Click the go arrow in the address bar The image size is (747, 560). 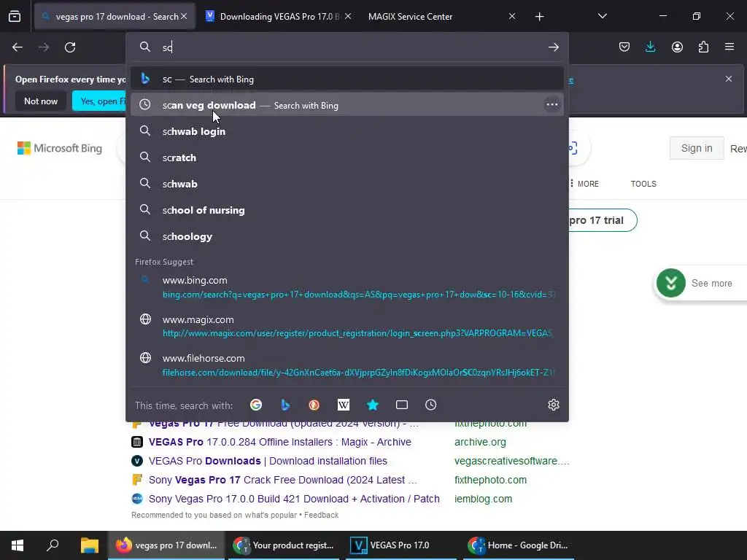[553, 47]
